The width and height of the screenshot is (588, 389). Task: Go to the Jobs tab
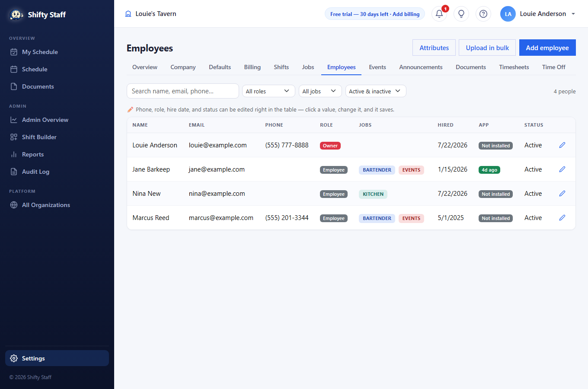[x=308, y=67]
